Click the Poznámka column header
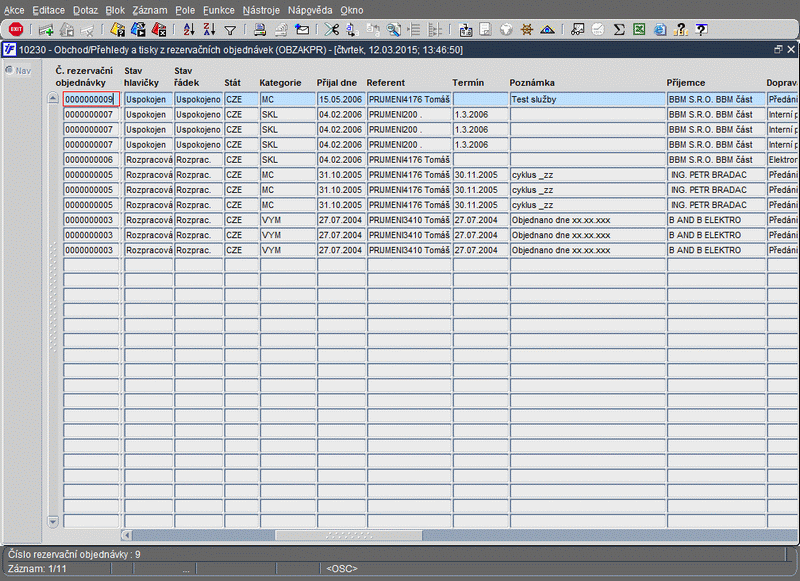Viewport: 800px width, 581px height. coord(532,83)
